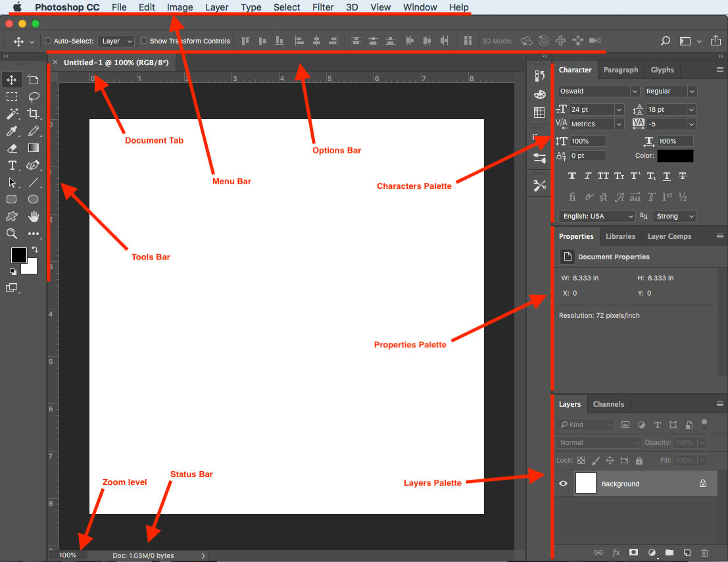Select the Eyedropper tool
This screenshot has height=562, width=728.
coord(12,131)
